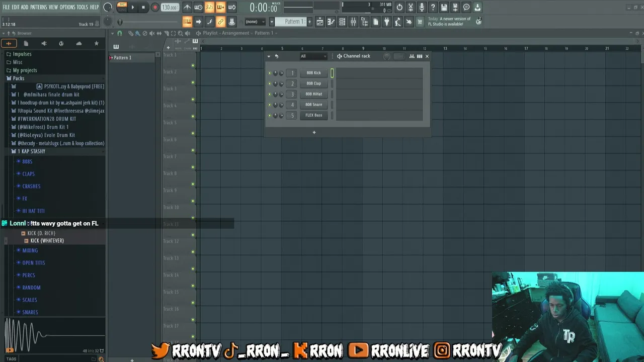Arm the record button
644x362 pixels.
click(154, 8)
